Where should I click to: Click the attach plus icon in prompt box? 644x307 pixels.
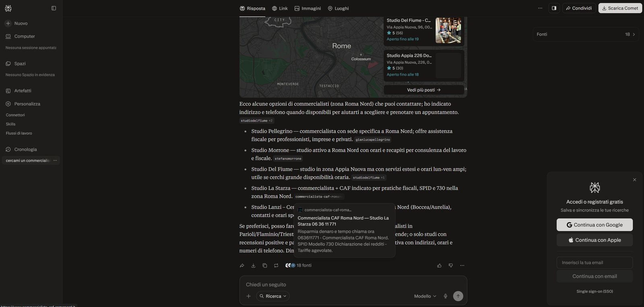(x=249, y=296)
